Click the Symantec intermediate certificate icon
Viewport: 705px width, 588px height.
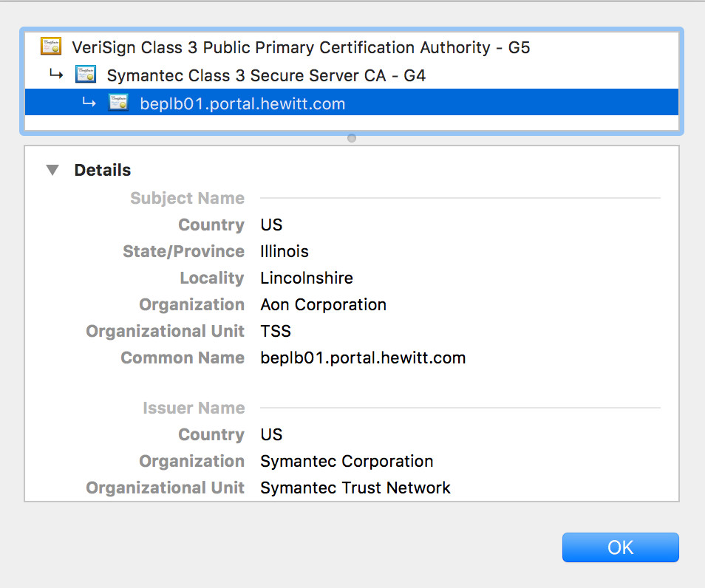pos(86,75)
